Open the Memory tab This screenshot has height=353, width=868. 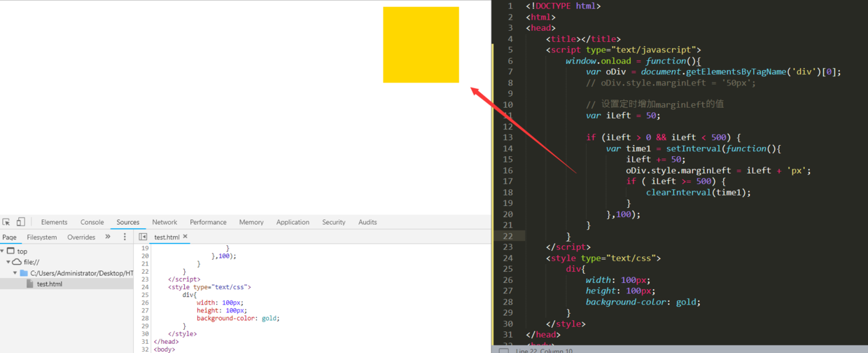coord(251,222)
